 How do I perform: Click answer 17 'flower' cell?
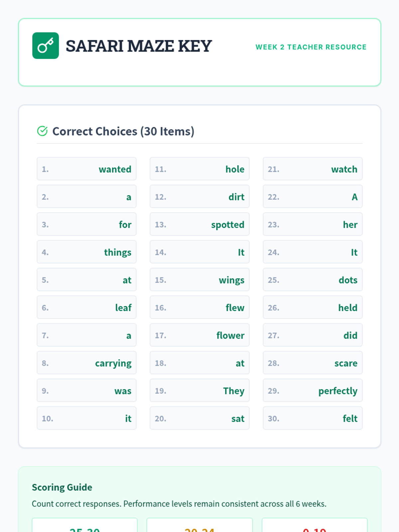click(199, 335)
